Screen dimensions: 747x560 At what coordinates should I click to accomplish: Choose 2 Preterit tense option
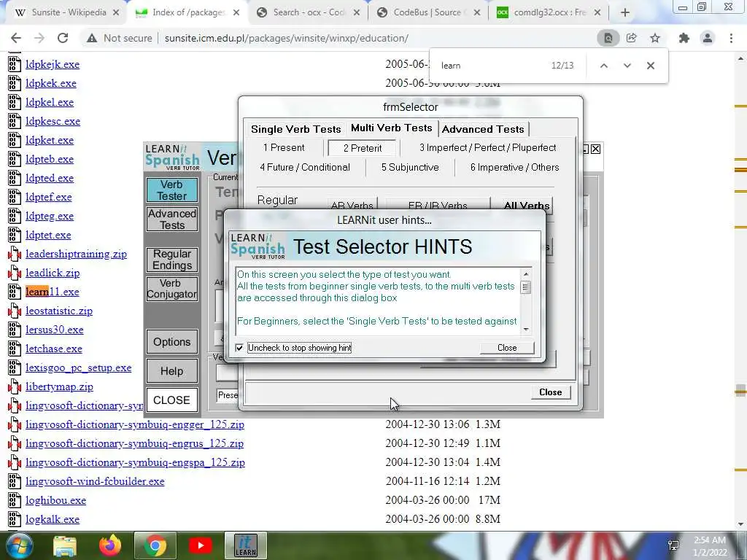362,148
